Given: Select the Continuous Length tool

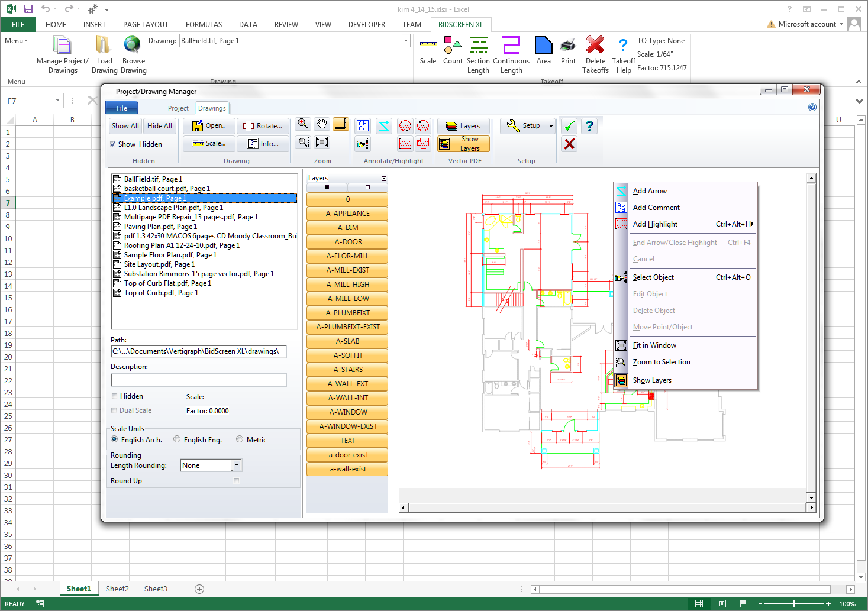Looking at the screenshot, I should [x=511, y=55].
